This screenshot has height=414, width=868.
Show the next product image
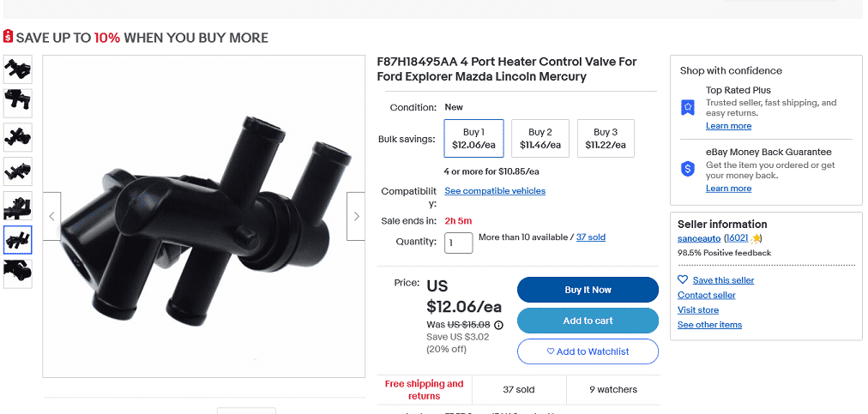pyautogui.click(x=356, y=216)
